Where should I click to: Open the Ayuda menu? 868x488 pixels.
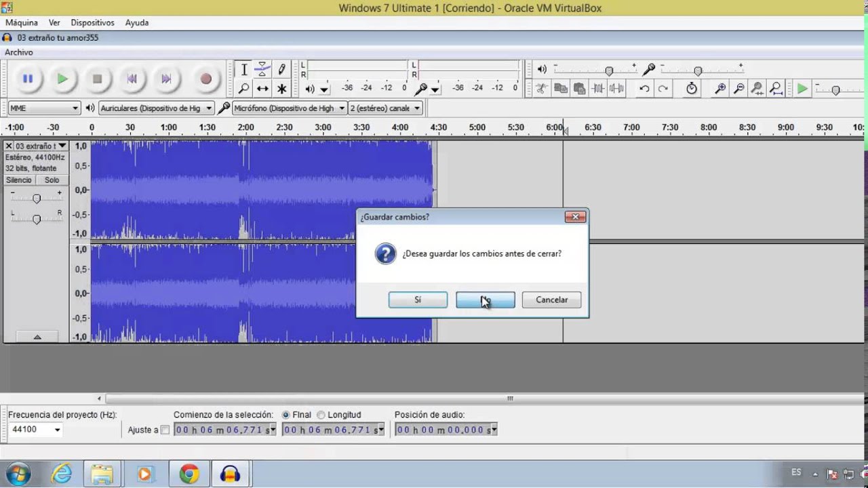137,22
